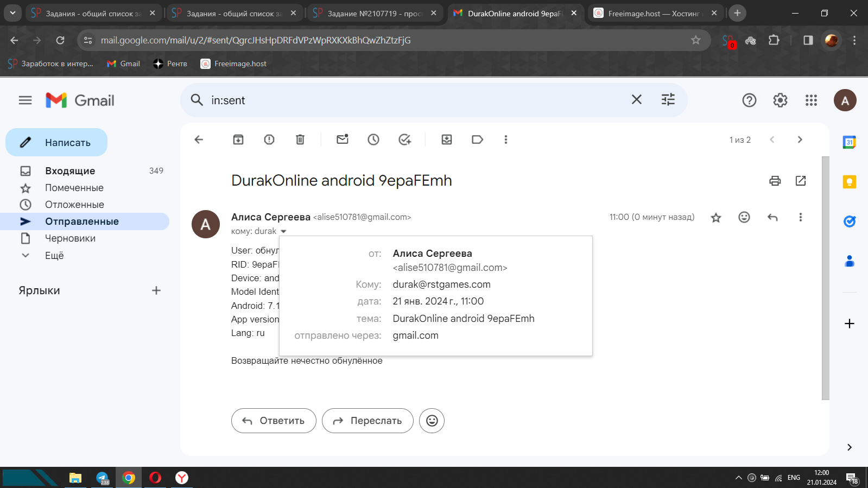Reply using arrow icon in message header
Viewport: 868px width, 488px height.
(x=772, y=217)
